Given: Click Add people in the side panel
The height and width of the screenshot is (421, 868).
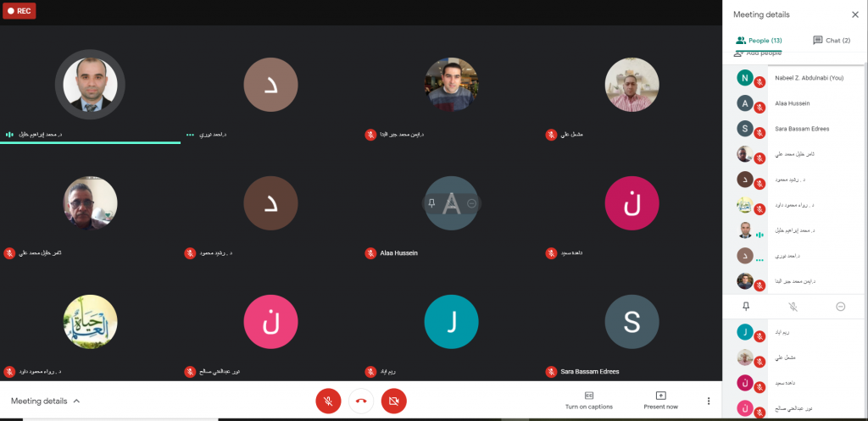Looking at the screenshot, I should [x=759, y=53].
